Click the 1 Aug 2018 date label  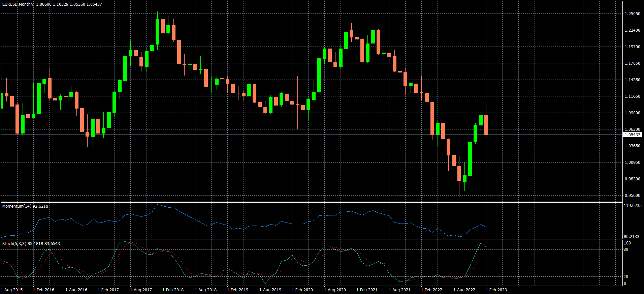(x=206, y=290)
